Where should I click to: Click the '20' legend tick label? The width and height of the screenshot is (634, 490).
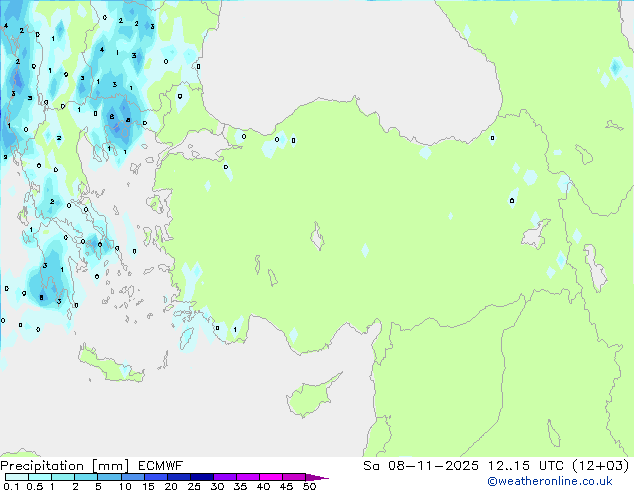[x=171, y=486]
